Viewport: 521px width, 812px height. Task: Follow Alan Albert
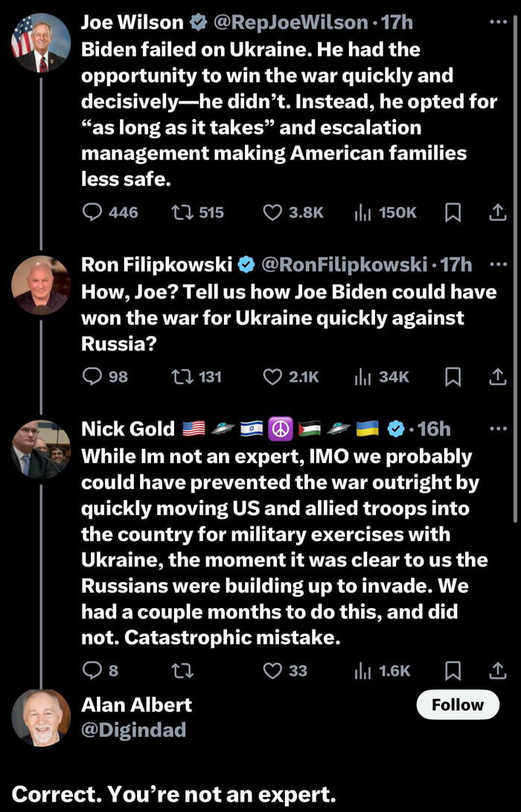pyautogui.click(x=458, y=704)
